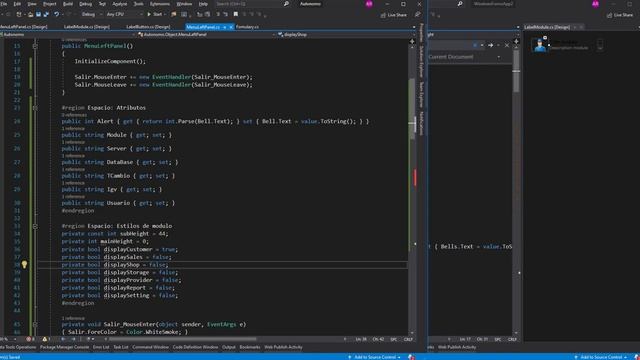Viewport: 640px width, 360px height.
Task: Click the warning count indicator below the editor
Action: pyautogui.click(x=46, y=339)
